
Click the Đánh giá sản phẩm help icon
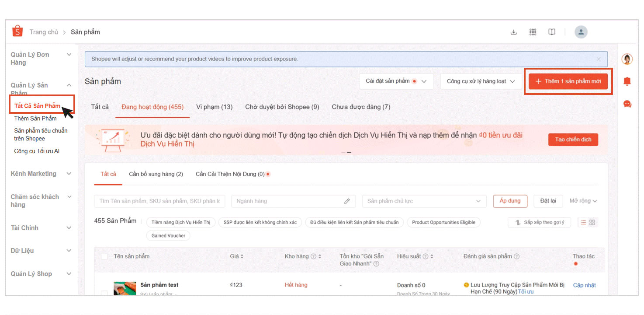516,256
